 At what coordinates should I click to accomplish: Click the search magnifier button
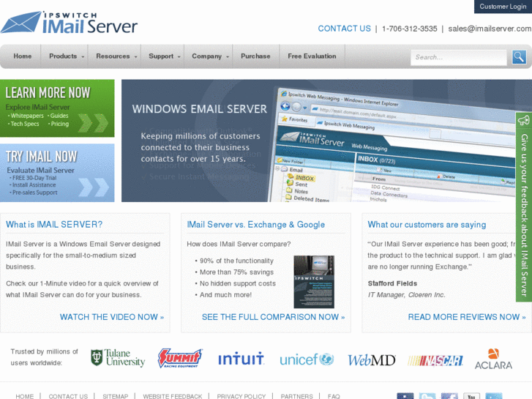tap(519, 57)
